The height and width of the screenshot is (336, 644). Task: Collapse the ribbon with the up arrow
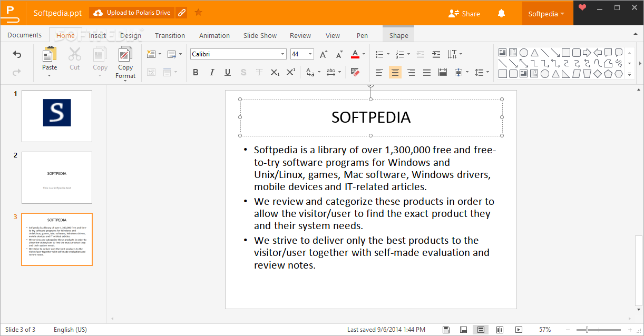tap(635, 34)
